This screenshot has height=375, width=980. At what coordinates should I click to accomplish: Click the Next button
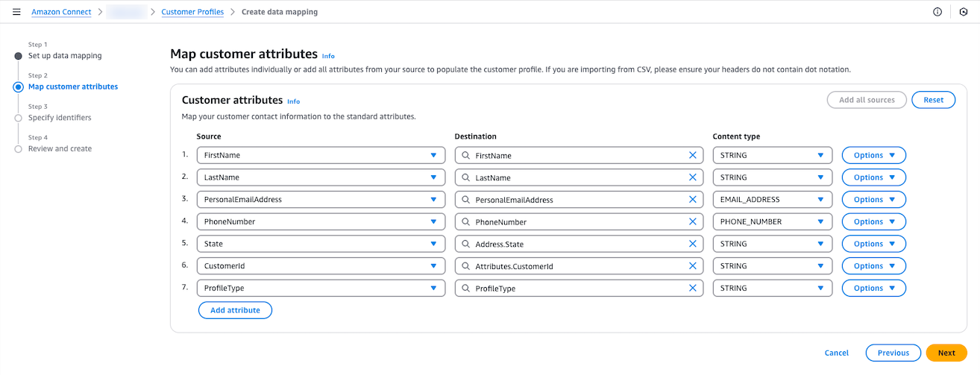click(946, 353)
